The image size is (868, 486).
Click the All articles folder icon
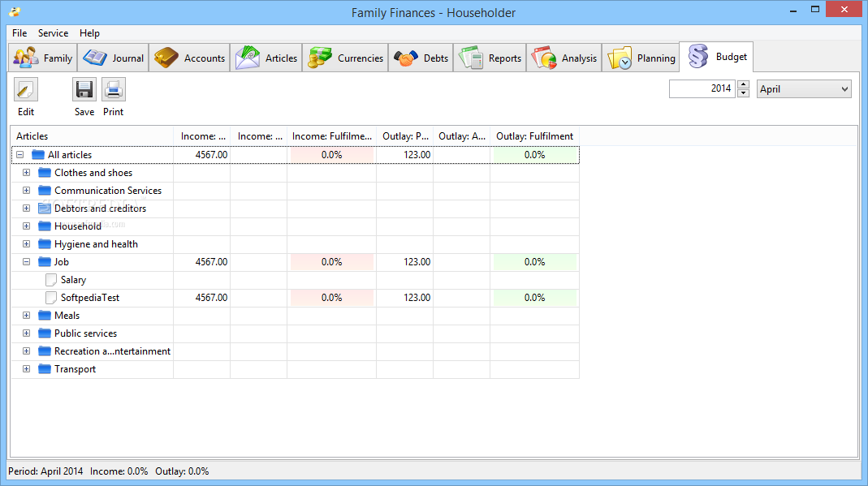tap(37, 155)
